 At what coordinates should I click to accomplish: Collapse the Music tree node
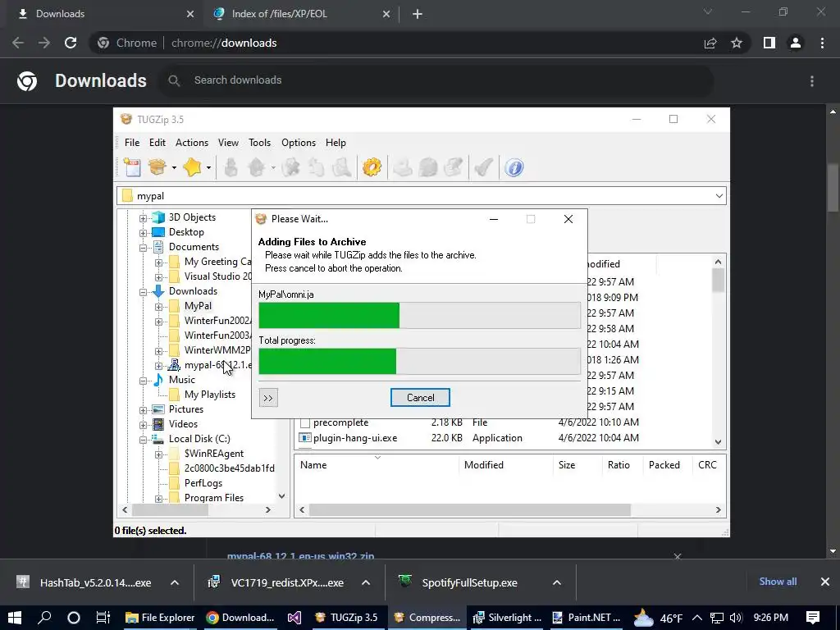click(143, 381)
